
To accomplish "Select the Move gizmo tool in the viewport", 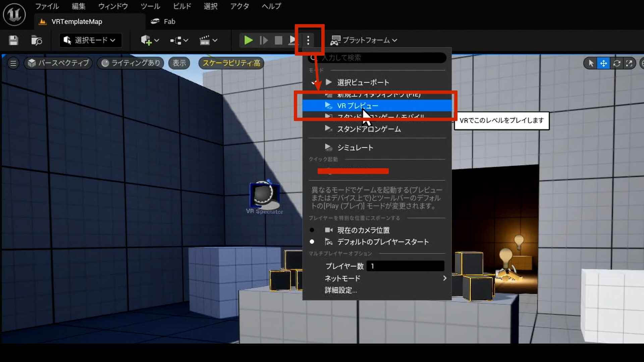I will (603, 63).
